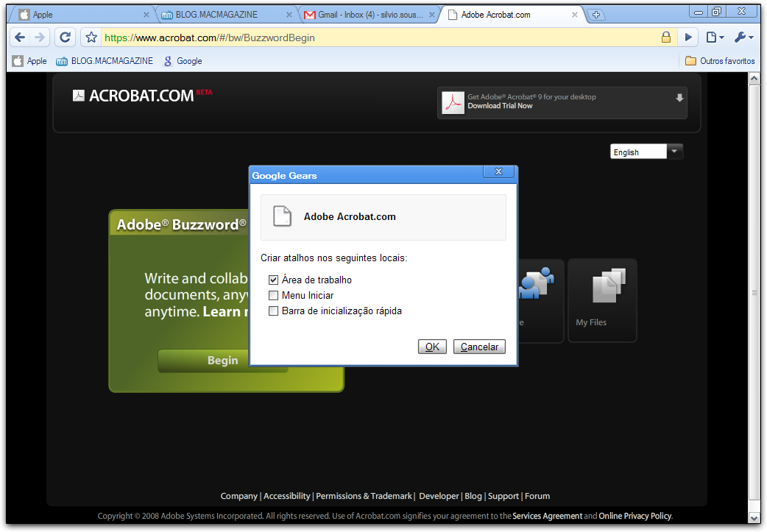
Task: Uncheck the Área de trabalho checkbox
Action: coord(273,280)
